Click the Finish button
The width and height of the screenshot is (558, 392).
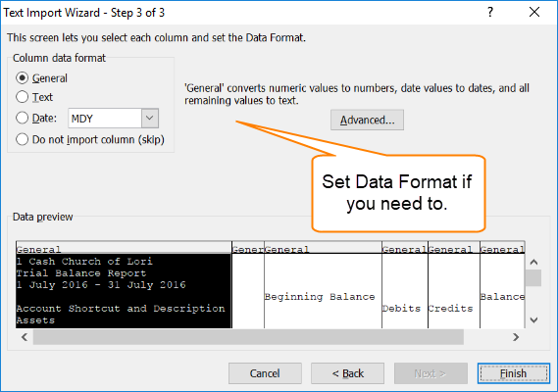514,373
